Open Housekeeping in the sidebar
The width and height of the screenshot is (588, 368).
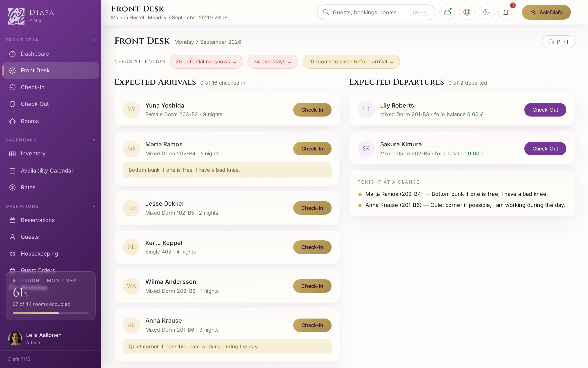coord(51,254)
